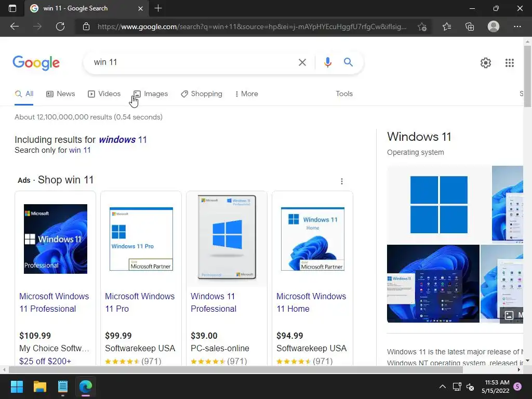Open volume control in system tray
This screenshot has height=399, width=532.
click(470, 387)
